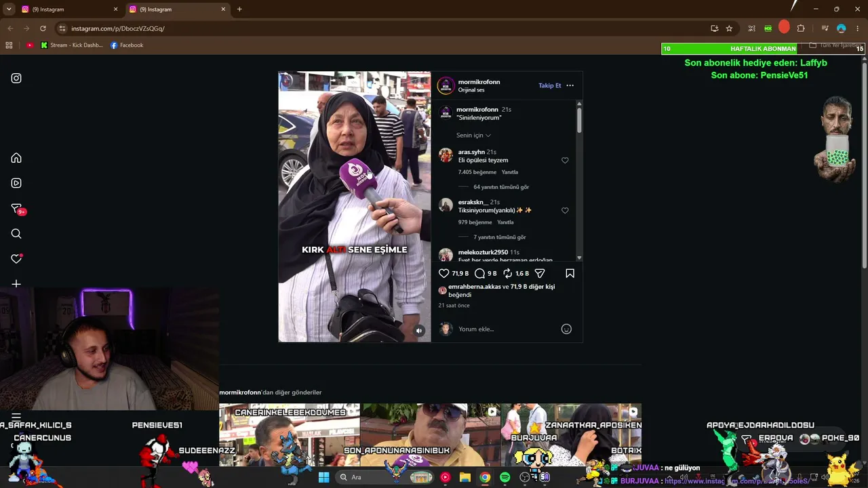This screenshot has width=868, height=488.
Task: Open emrahberna.akkas profile from likes line
Action: click(475, 287)
